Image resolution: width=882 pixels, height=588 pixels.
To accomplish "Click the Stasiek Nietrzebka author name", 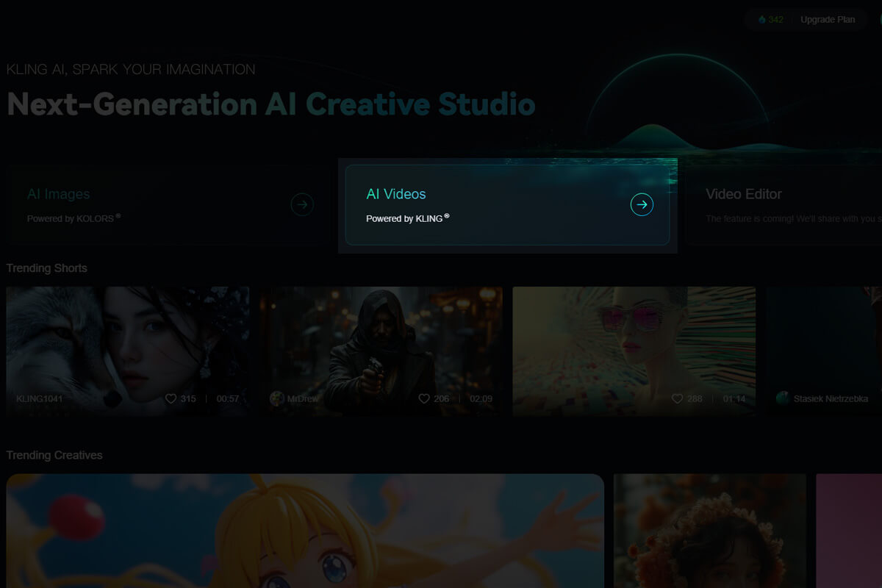I will tap(831, 398).
